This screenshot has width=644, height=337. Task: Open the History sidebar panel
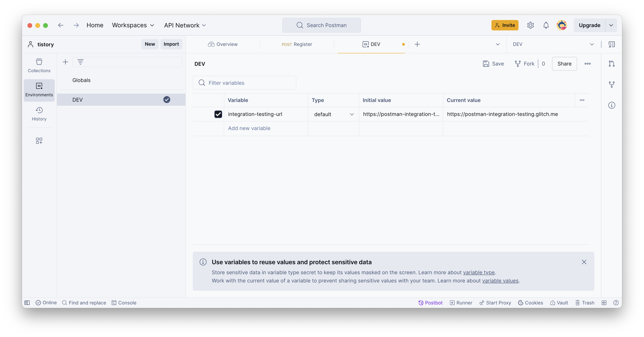[x=39, y=114]
